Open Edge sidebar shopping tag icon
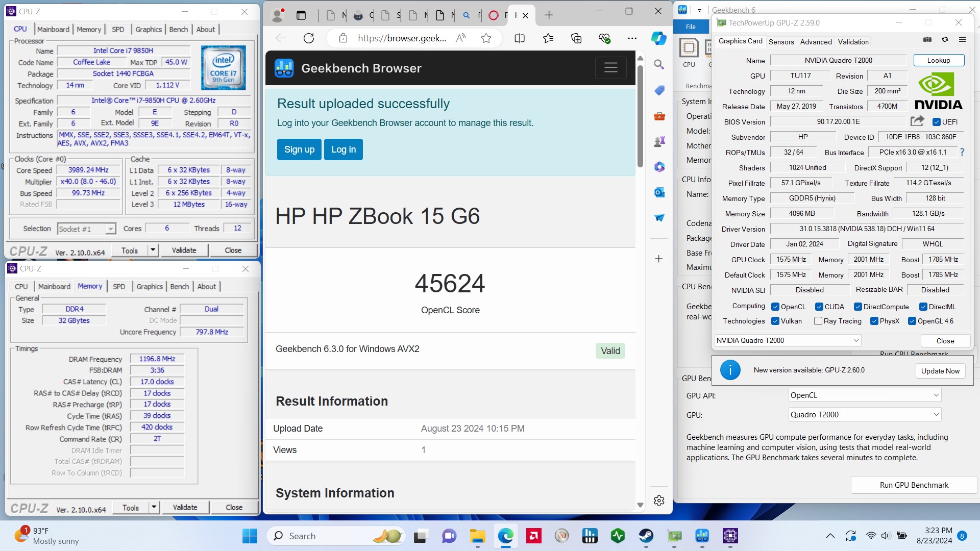Screen dimensions: 980x551 [x=659, y=90]
